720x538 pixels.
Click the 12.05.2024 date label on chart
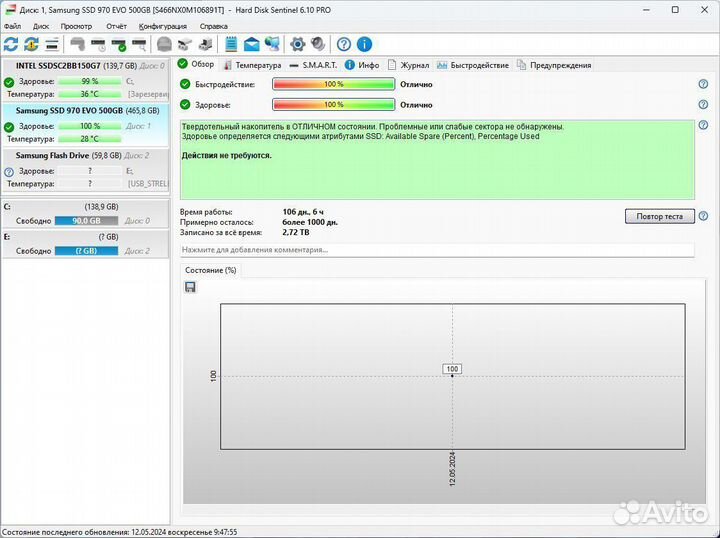pos(452,469)
